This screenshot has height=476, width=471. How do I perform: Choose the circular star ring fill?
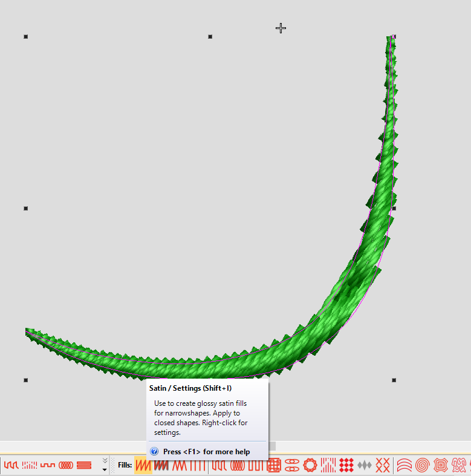(x=310, y=465)
